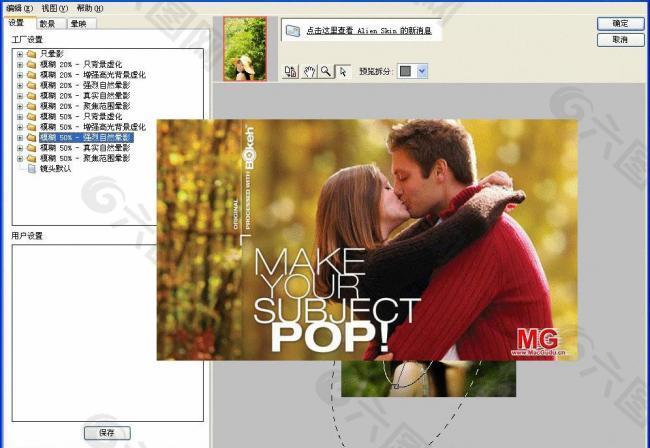650x448 pixels.
Task: Select the zoom magnifier tool
Action: (x=325, y=71)
